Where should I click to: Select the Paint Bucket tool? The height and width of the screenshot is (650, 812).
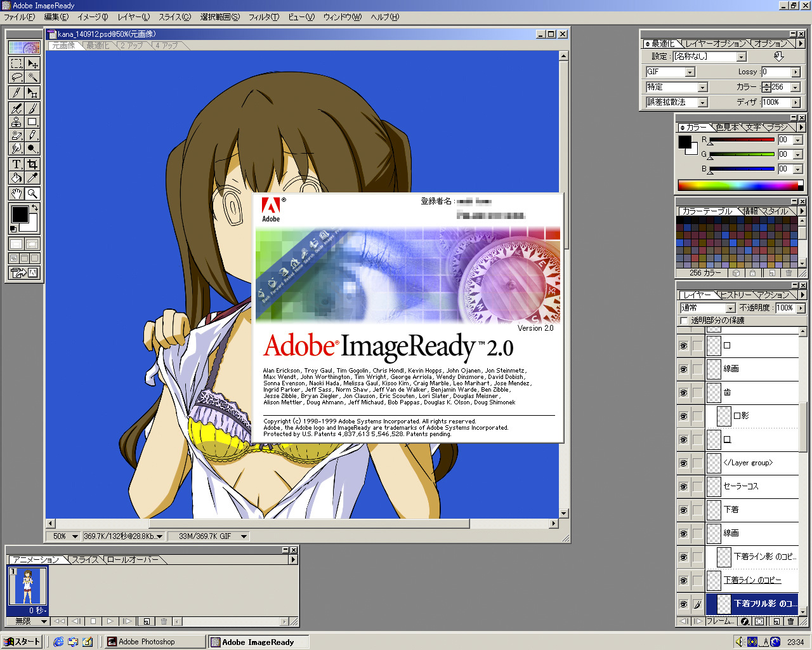(16, 178)
